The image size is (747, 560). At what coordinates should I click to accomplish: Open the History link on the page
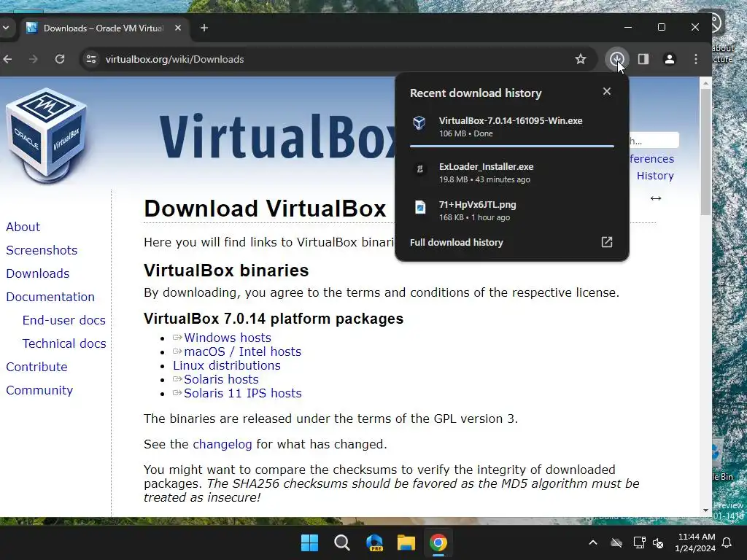point(656,176)
